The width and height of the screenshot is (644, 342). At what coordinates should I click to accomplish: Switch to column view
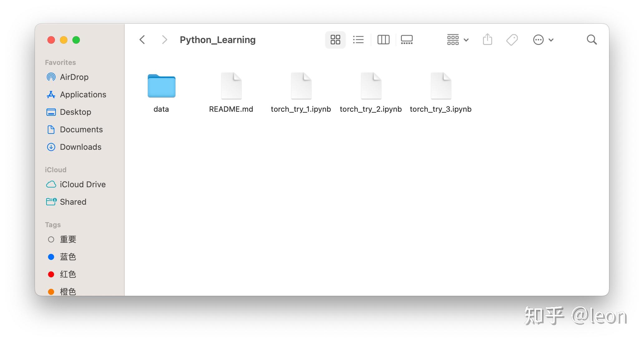click(x=383, y=40)
